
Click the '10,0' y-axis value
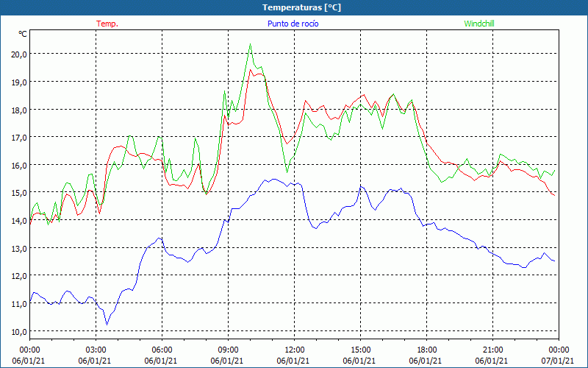(x=19, y=332)
